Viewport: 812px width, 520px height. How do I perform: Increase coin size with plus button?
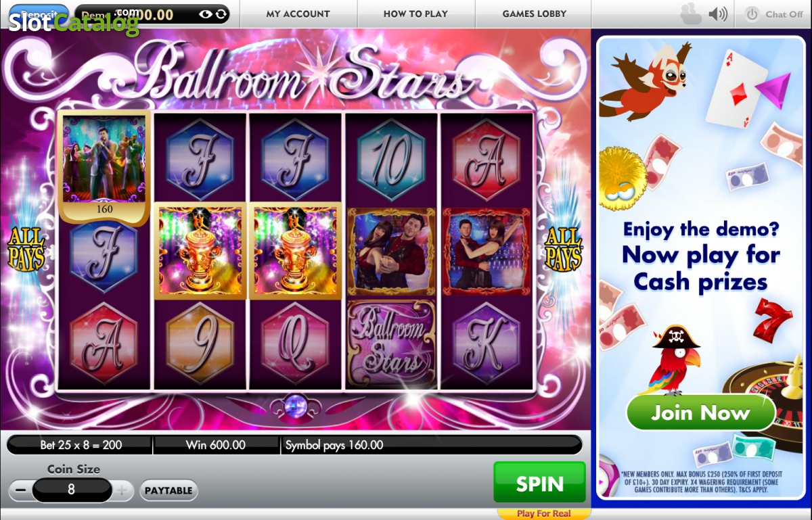point(122,490)
